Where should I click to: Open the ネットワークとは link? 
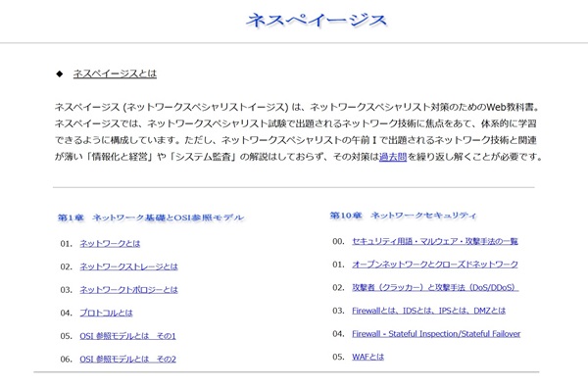point(110,244)
